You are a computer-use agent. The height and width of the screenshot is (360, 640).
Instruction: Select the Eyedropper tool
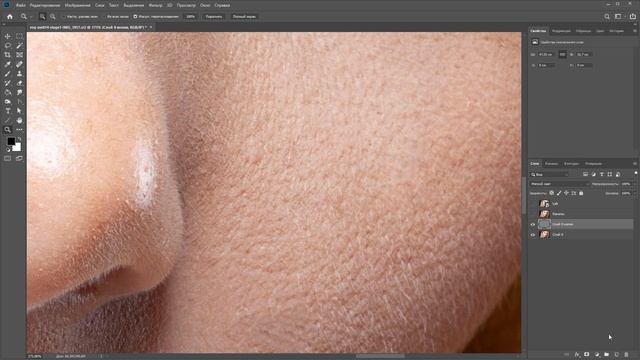click(x=8, y=64)
